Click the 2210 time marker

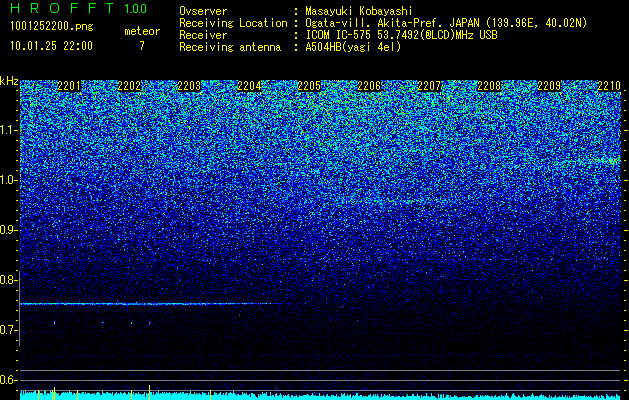(609, 86)
